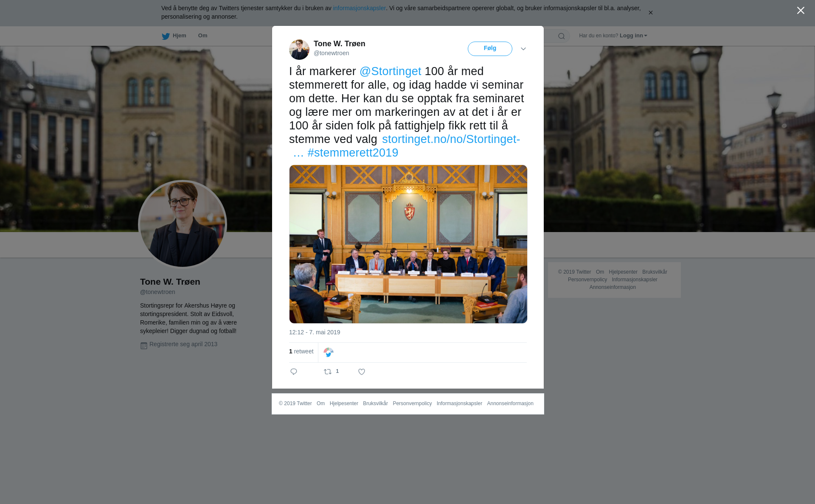Click the Twitter bird Hjem icon
The height and width of the screenshot is (504, 815).
coord(166,36)
